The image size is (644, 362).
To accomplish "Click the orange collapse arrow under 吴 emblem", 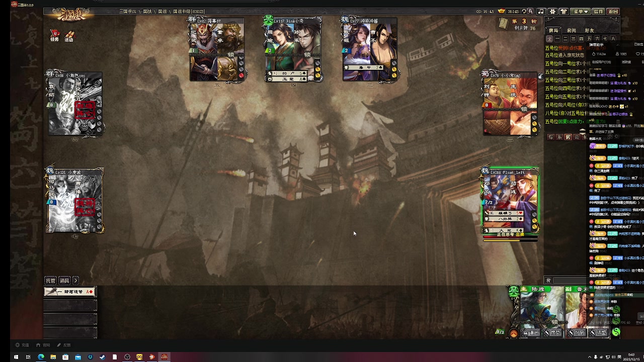I will [514, 333].
